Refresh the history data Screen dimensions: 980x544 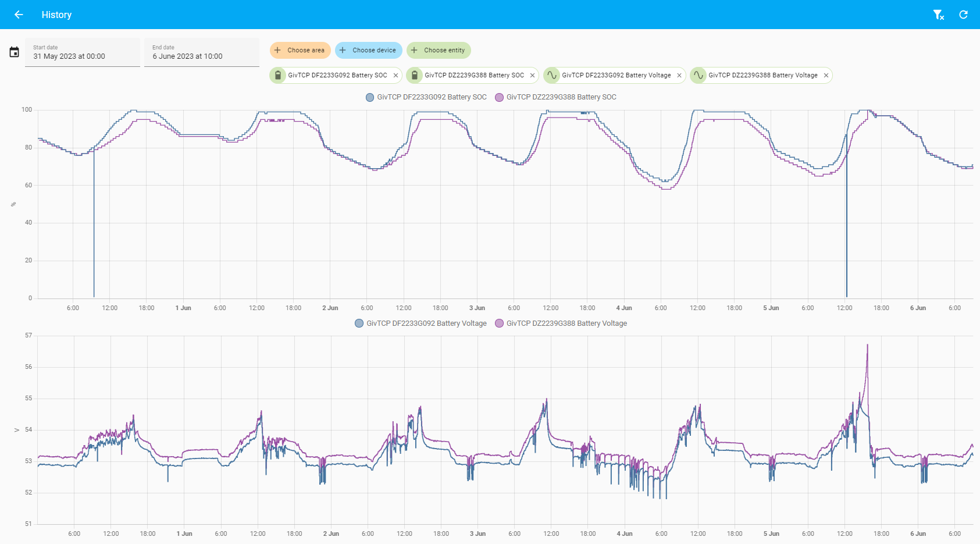[x=964, y=15]
